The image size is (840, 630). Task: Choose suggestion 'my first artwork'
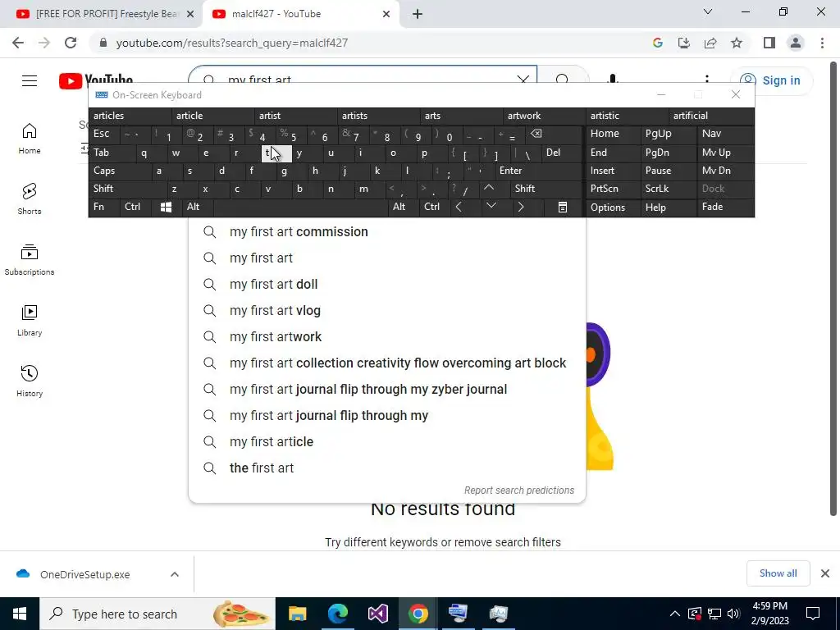pos(387,337)
